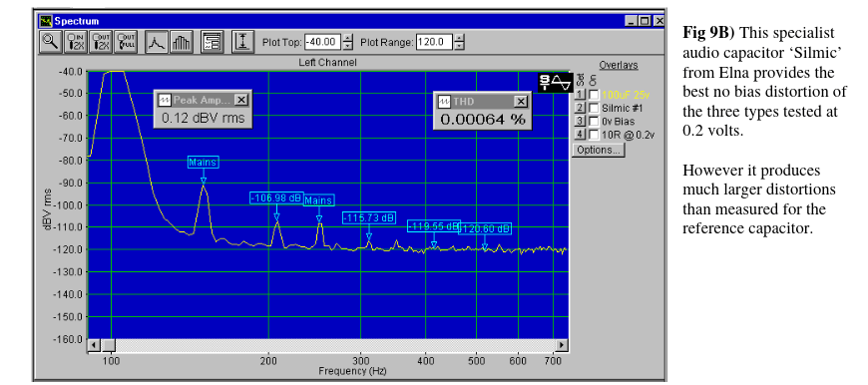Increase the Plot Range with up arrow
This screenshot has width=868, height=385.
(459, 38)
